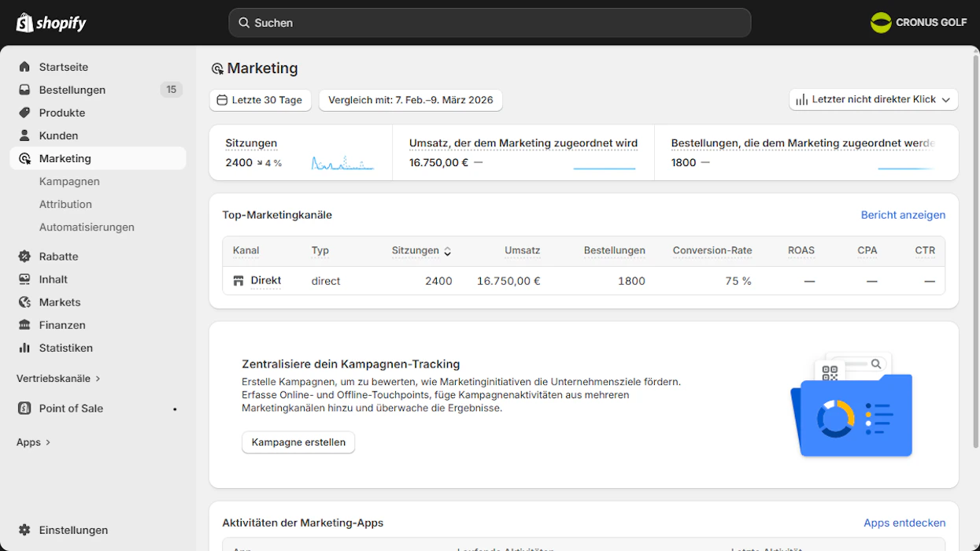This screenshot has height=551, width=980.
Task: Click the Rabatte discount badge icon
Action: [x=24, y=257]
